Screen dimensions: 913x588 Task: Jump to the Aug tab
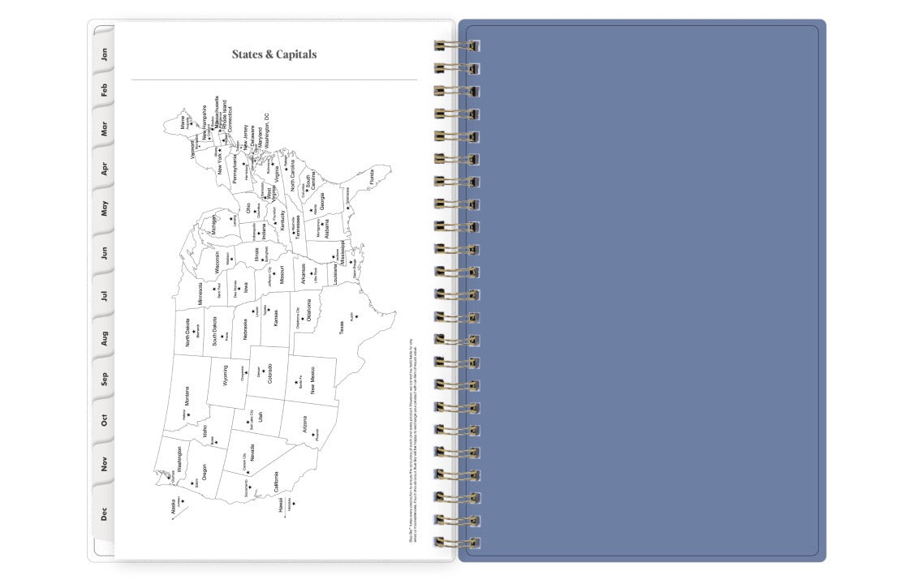[x=104, y=337]
